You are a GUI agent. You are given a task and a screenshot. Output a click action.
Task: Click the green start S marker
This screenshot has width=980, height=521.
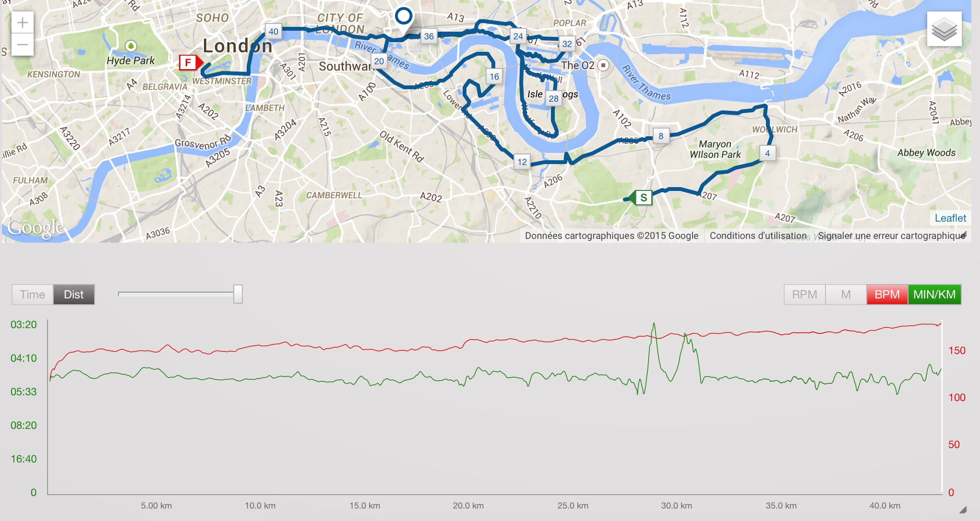[643, 198]
